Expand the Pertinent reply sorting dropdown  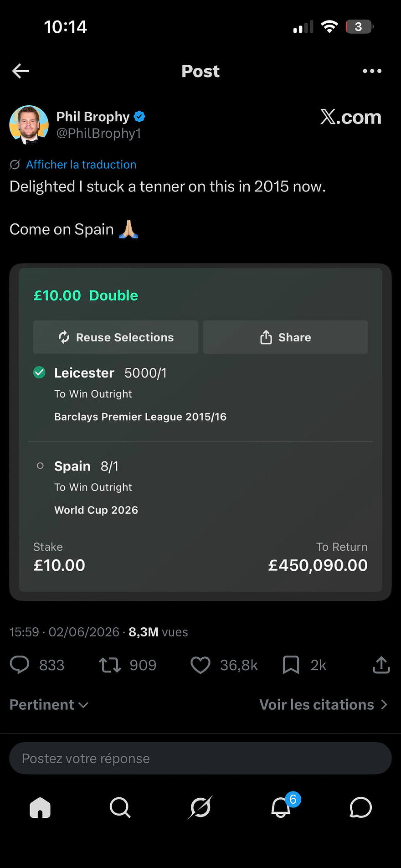pos(49,705)
